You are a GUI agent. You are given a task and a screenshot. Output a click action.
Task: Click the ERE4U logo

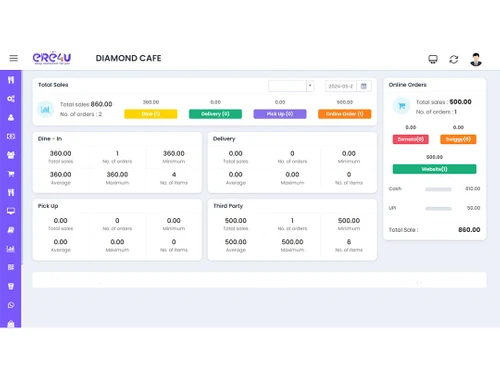pos(52,58)
